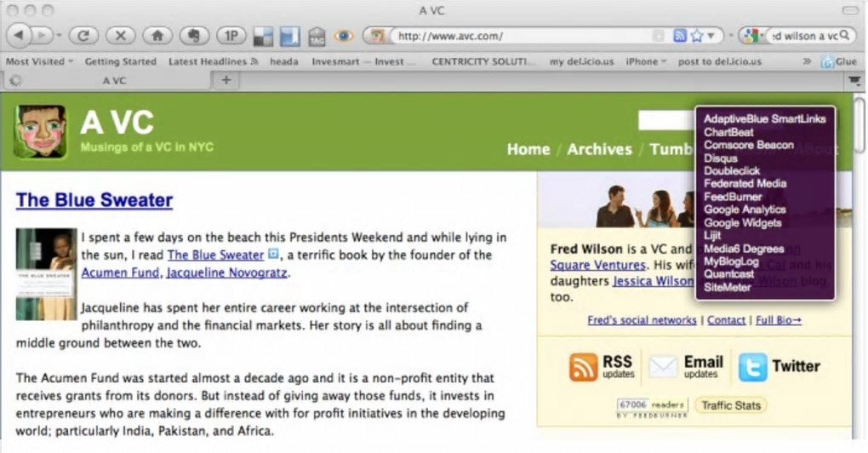Click the del.icio.us checkered toolbar icon
The image size is (868, 453).
(263, 37)
